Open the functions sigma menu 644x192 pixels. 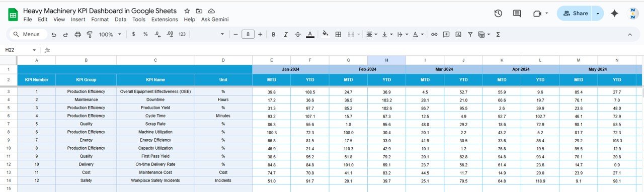(x=498, y=34)
